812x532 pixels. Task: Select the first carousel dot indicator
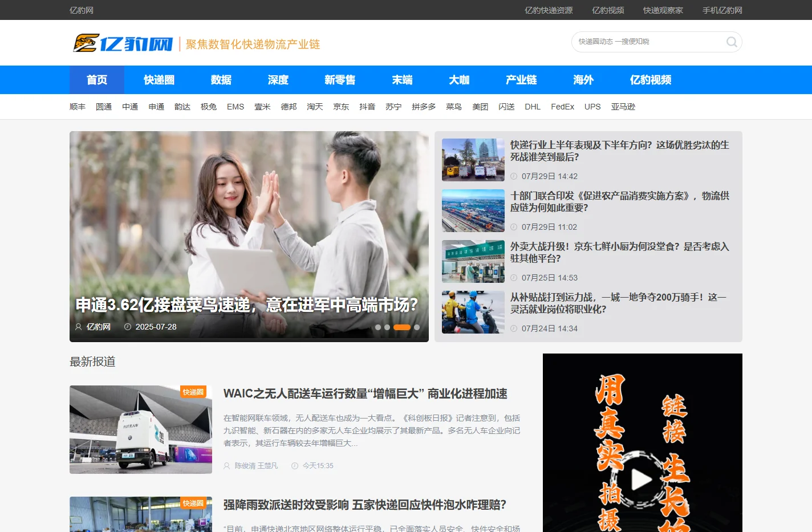pos(378,327)
